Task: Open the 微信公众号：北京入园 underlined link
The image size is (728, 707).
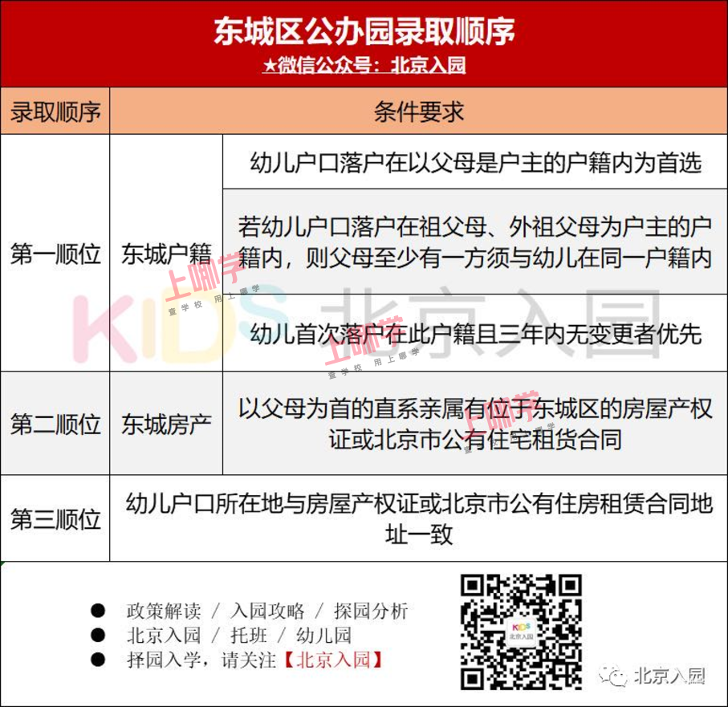Action: [x=371, y=65]
